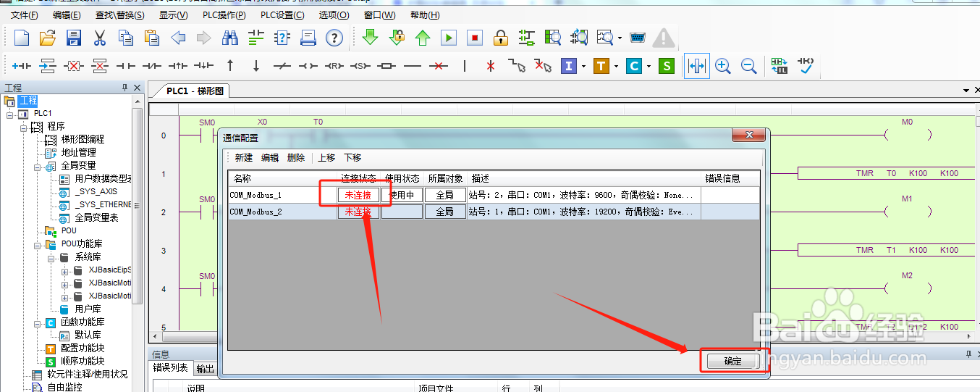Click the serial port connector icon
The image size is (980, 392).
click(637, 38)
